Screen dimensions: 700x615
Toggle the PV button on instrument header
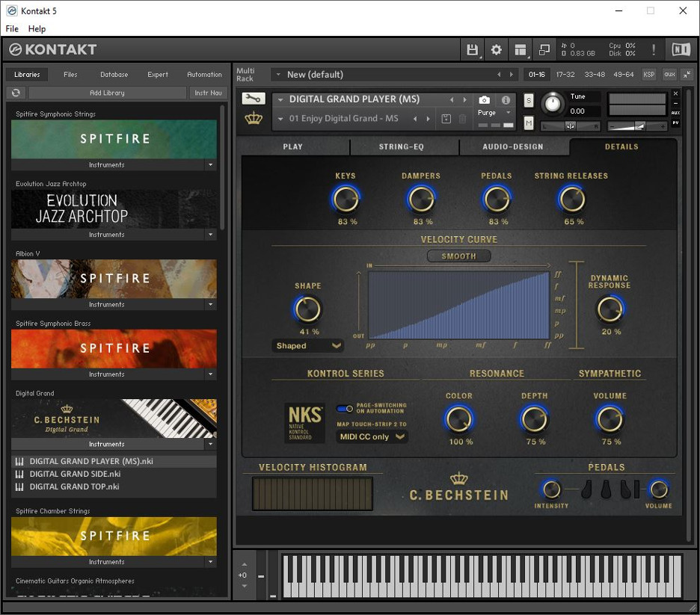tap(675, 123)
